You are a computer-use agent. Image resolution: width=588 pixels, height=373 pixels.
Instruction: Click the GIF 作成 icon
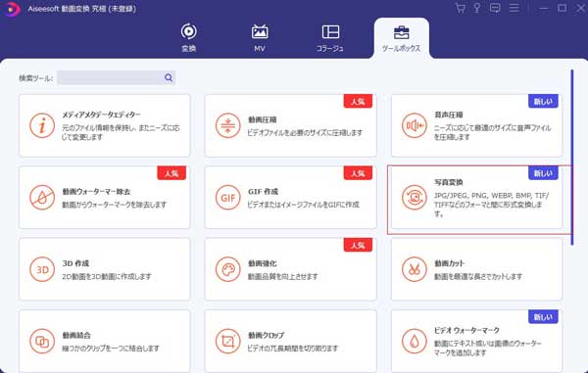[x=227, y=198]
